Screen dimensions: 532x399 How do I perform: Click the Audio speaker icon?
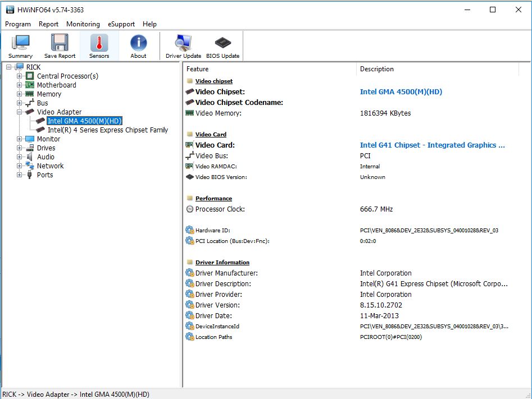point(30,157)
